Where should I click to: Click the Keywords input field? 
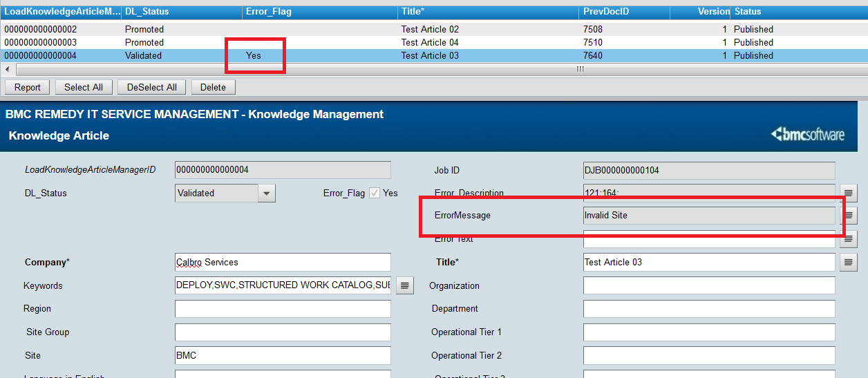click(x=283, y=285)
